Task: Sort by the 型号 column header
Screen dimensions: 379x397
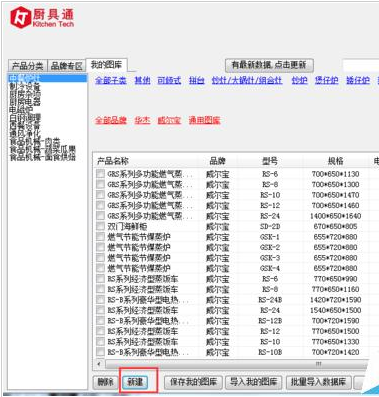Action: coord(270,161)
